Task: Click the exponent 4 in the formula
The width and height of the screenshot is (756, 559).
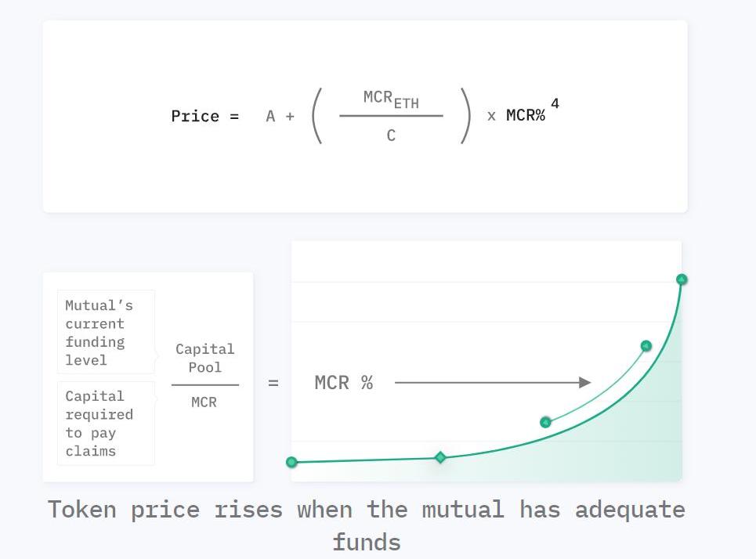Action: point(555,104)
